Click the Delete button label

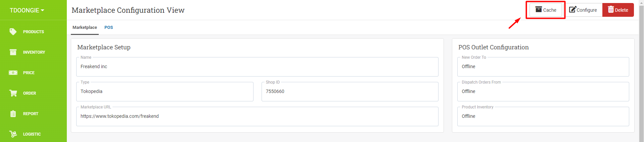point(622,10)
